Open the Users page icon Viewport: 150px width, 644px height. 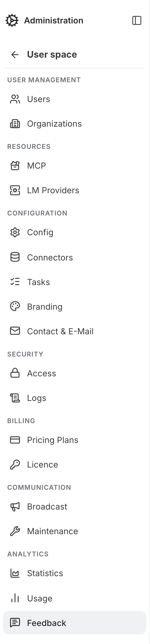click(x=15, y=99)
